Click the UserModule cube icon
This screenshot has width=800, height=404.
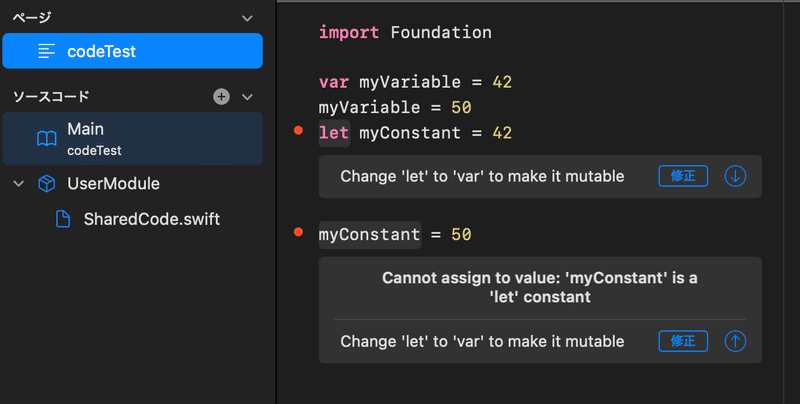tap(46, 184)
